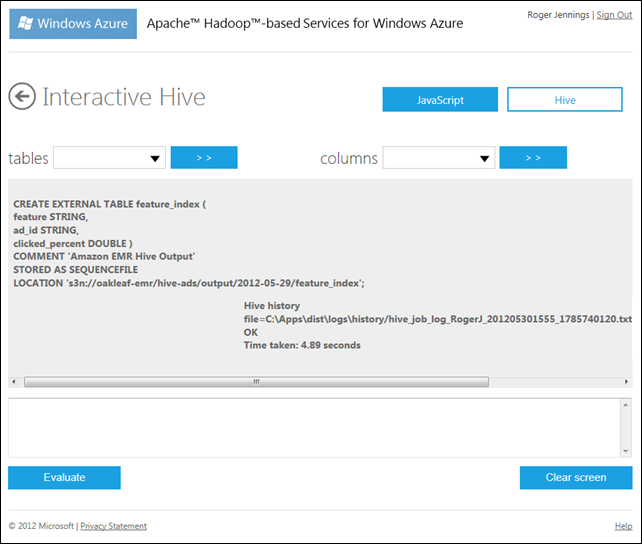This screenshot has width=642, height=544.
Task: Click the 'feature STRING,' line
Action: click(x=51, y=217)
